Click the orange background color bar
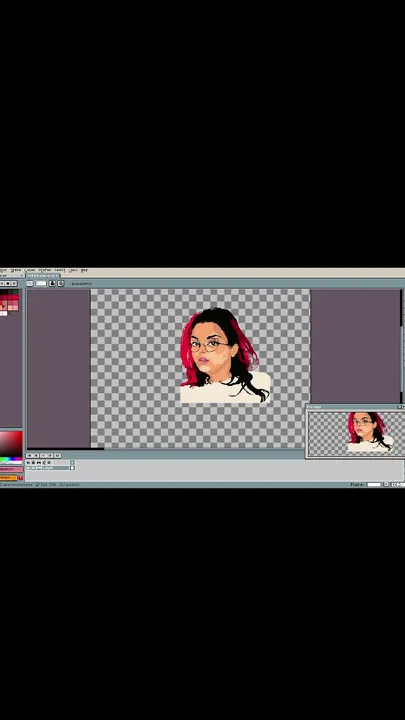The height and width of the screenshot is (720, 405). tap(8, 478)
